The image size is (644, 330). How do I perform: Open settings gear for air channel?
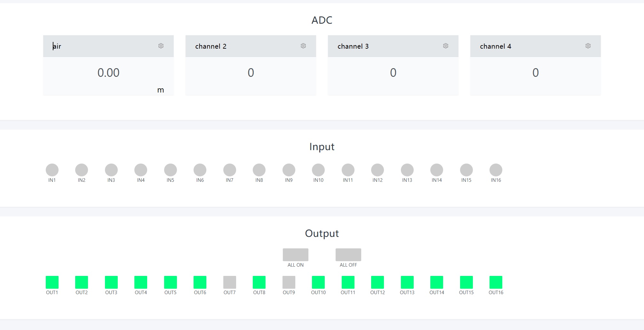point(161,46)
